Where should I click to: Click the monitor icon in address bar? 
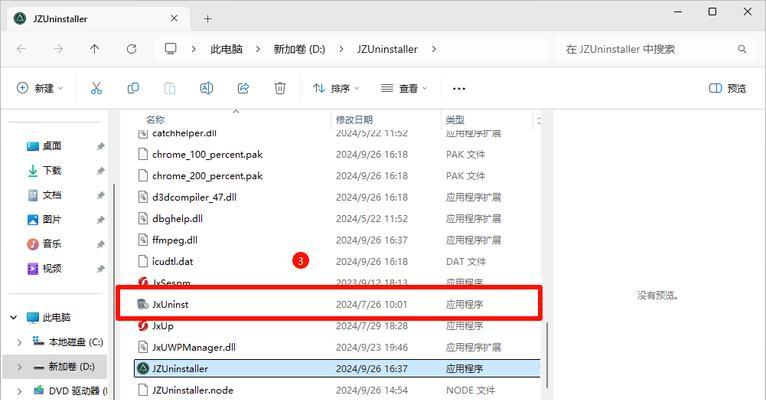pos(170,49)
